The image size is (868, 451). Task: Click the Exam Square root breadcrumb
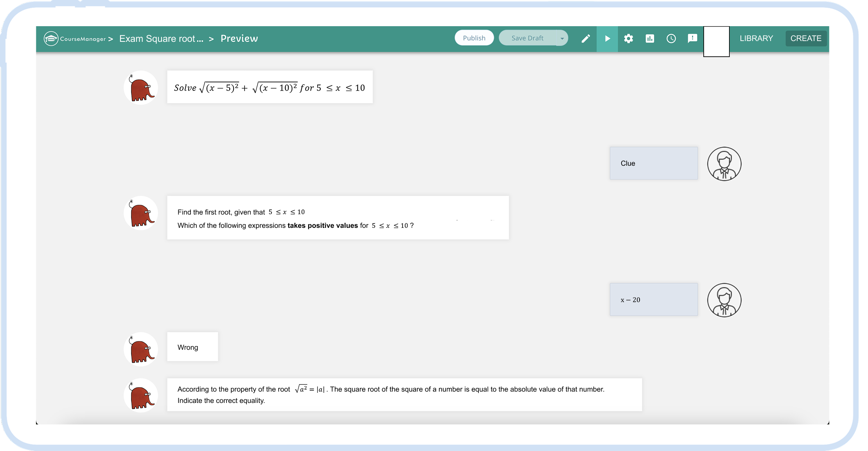point(161,39)
